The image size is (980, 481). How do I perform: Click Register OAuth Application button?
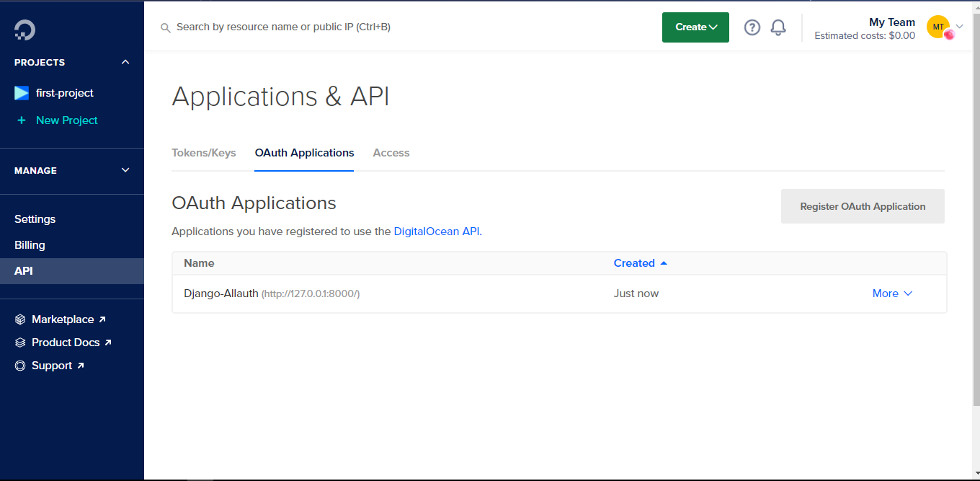pyautogui.click(x=863, y=206)
